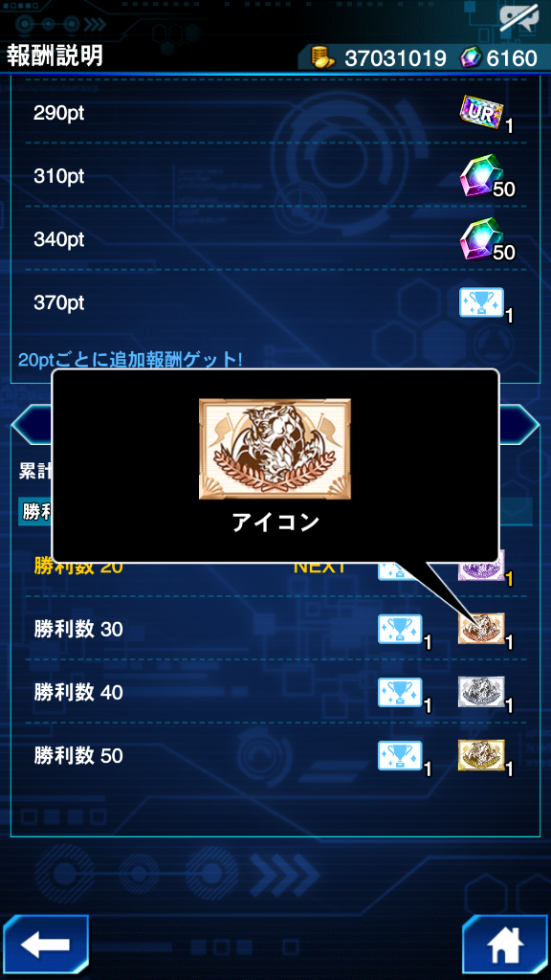Tap the trophy ticket reward at 370pt
551x980 pixels.
coord(481,302)
